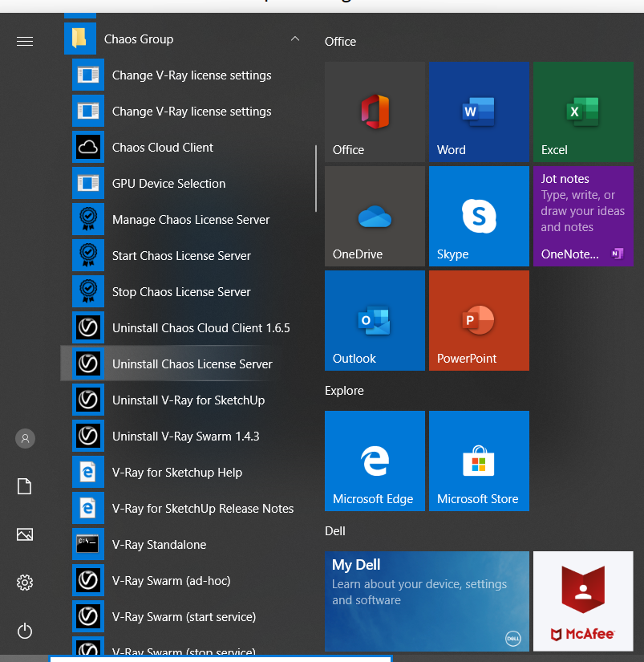Choose Manage Chaos License Server
644x662 pixels.
click(191, 220)
